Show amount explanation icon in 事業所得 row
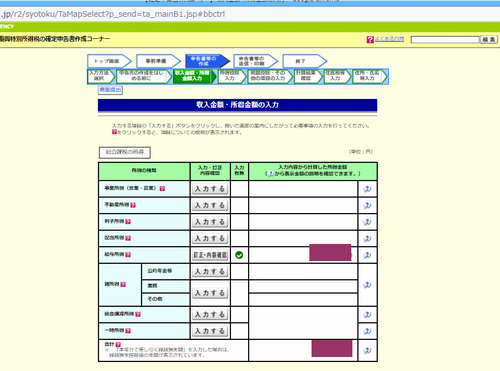500x371 pixels. (x=367, y=189)
